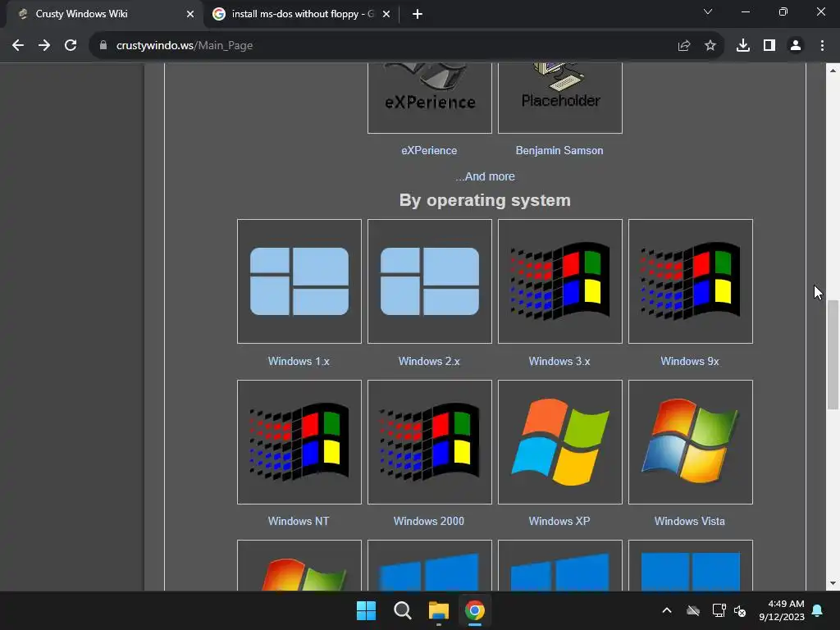Viewport: 840px width, 630px height.
Task: Bookmark this page with the star
Action: [710, 46]
